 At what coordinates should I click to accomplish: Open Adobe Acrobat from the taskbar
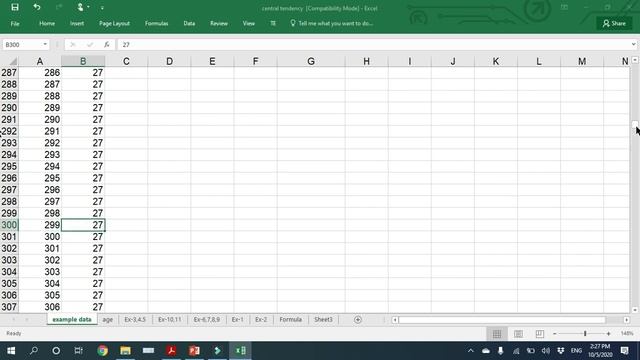171,351
